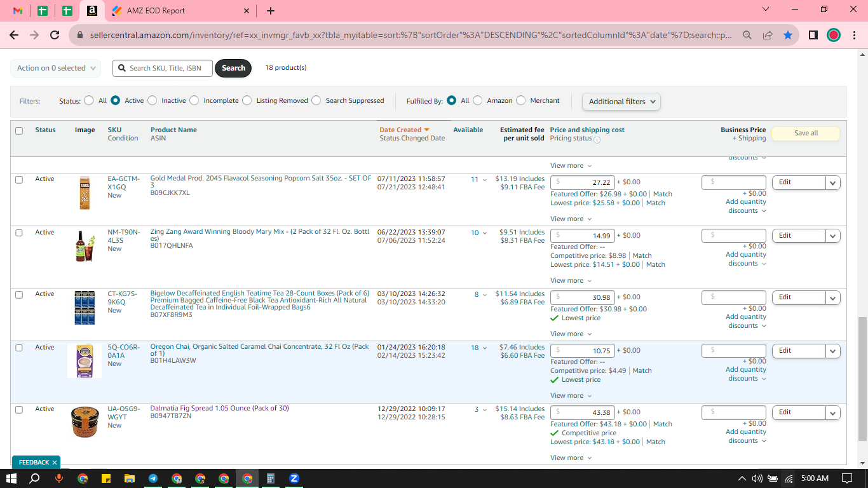The width and height of the screenshot is (868, 488).
Task: Click Edit for the Zing Zang row
Action: click(799, 236)
